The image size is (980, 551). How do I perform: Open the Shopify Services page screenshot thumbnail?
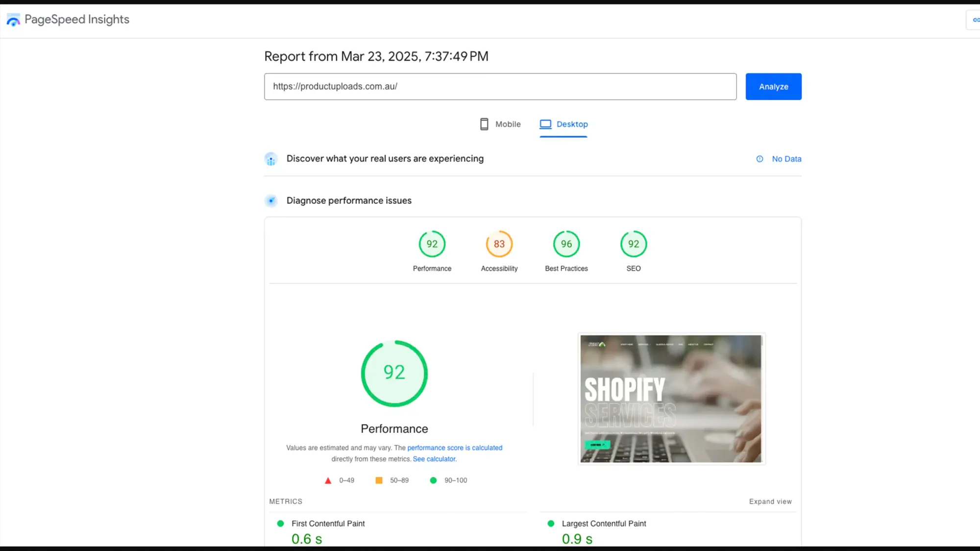click(x=671, y=399)
